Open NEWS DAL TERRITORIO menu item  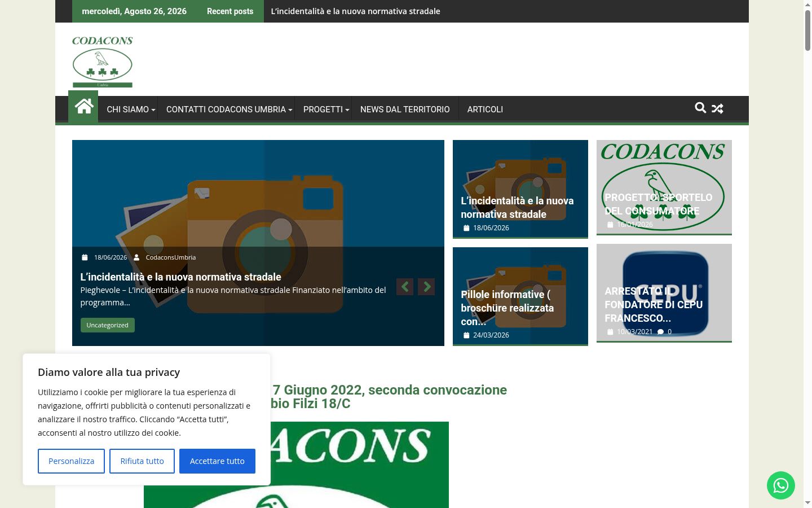405,110
